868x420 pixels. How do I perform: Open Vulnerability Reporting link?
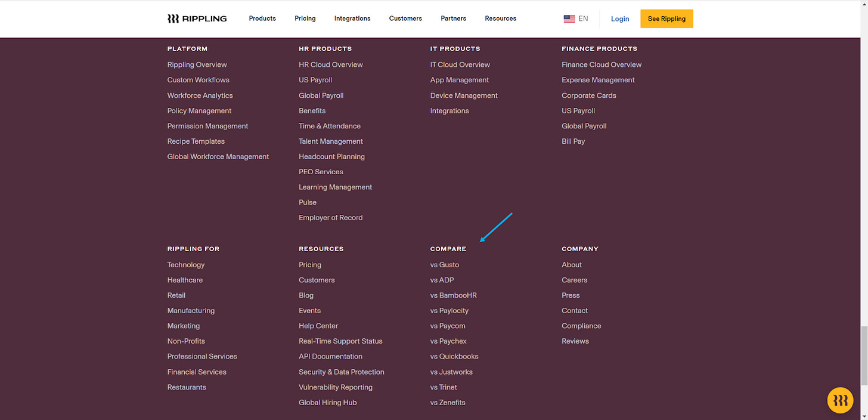[x=336, y=387]
